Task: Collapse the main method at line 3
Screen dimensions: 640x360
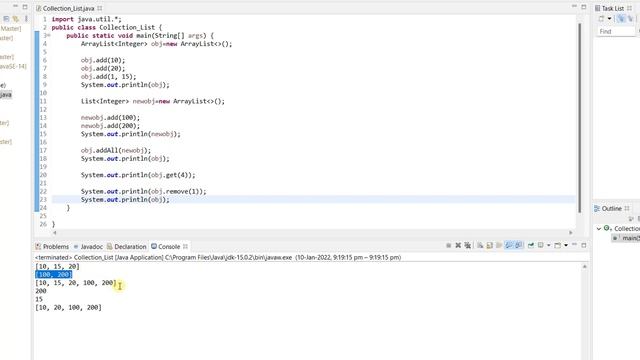Action: click(x=49, y=36)
